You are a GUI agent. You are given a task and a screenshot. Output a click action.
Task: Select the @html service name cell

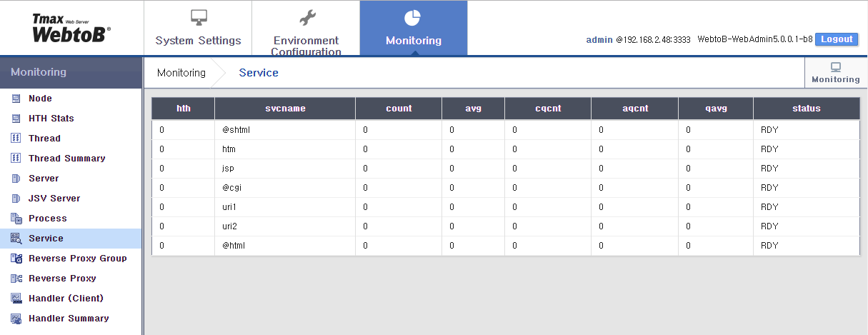click(285, 246)
